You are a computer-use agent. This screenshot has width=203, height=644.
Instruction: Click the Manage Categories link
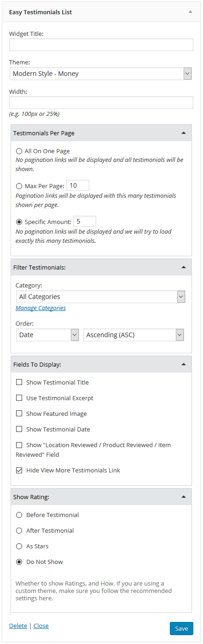pyautogui.click(x=41, y=308)
